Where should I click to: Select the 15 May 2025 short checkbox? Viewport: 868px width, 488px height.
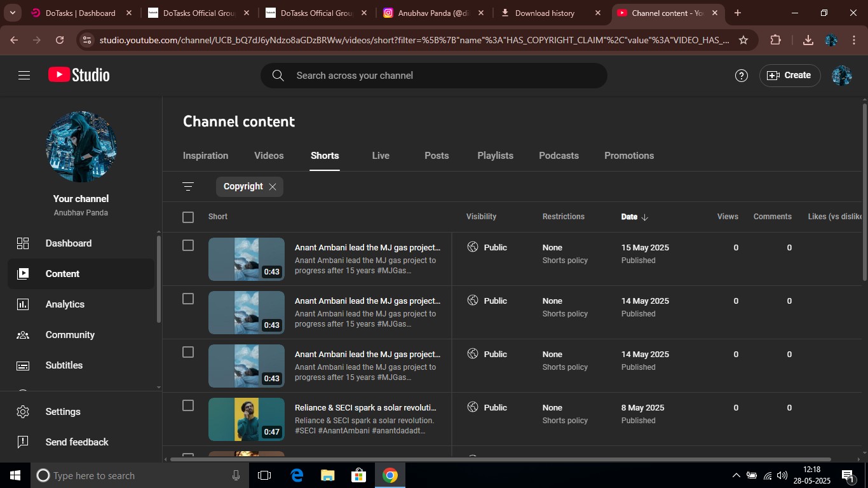188,245
